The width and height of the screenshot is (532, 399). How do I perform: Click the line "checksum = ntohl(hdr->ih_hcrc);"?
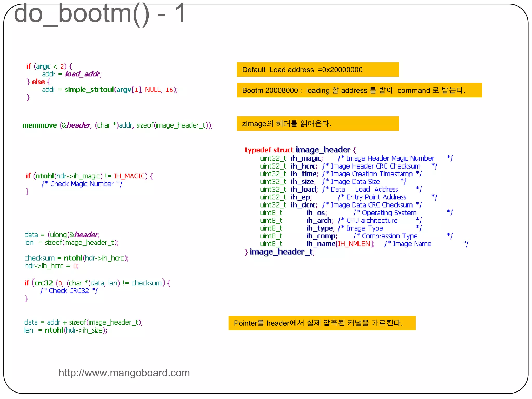tap(76, 258)
